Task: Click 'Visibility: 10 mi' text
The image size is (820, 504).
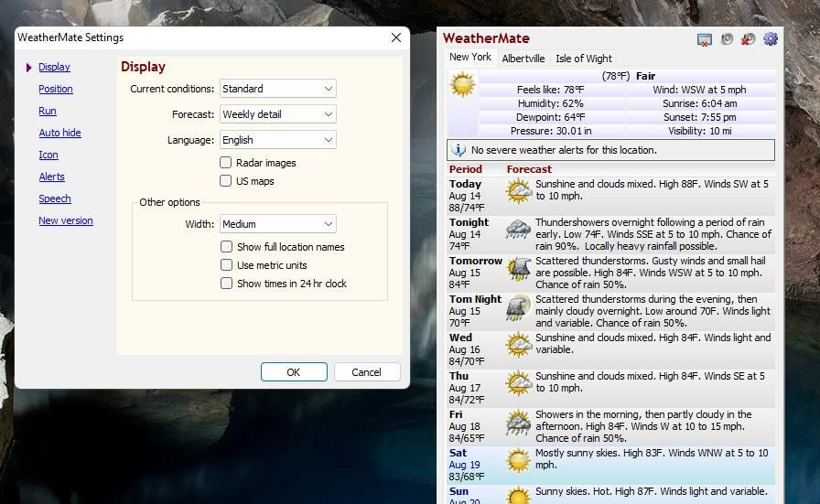Action: (x=700, y=131)
